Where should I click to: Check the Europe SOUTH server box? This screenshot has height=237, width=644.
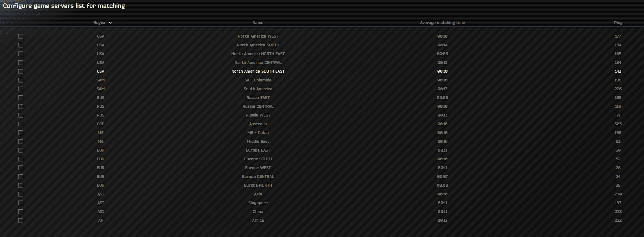[21, 159]
